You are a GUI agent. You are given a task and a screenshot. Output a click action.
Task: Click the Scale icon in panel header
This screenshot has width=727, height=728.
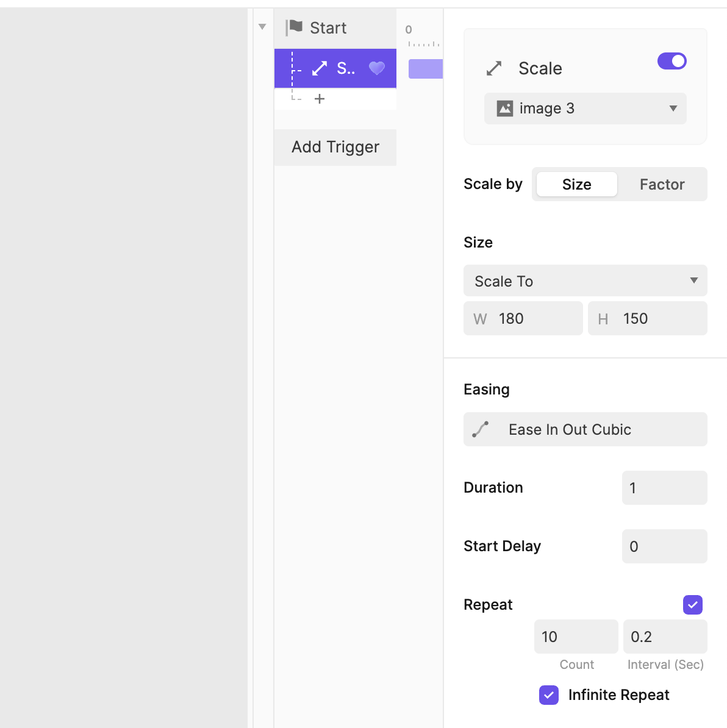tap(494, 68)
